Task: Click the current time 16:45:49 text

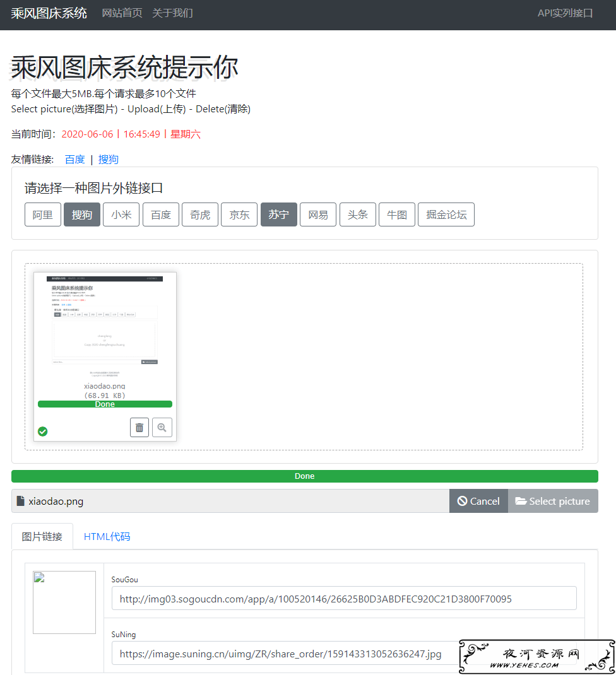Action: point(142,134)
